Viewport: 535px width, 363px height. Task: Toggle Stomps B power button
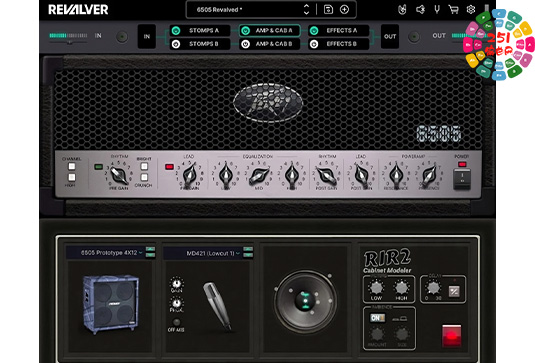(x=176, y=44)
